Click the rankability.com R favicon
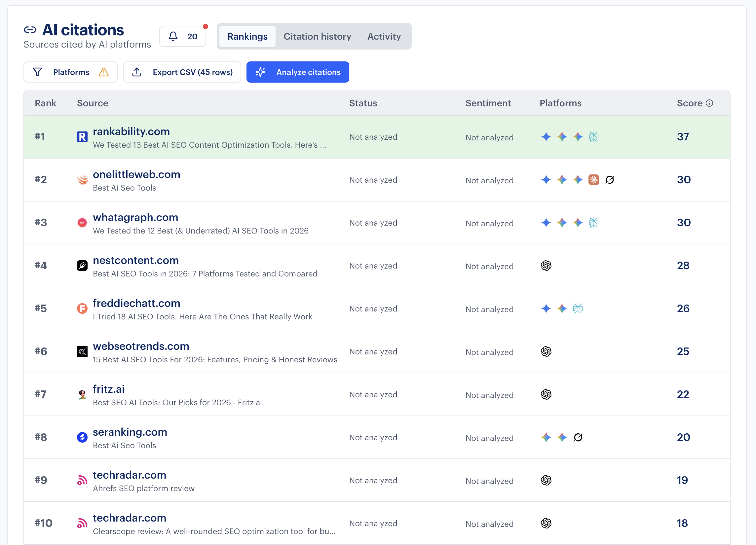Image resolution: width=756 pixels, height=545 pixels. point(82,137)
